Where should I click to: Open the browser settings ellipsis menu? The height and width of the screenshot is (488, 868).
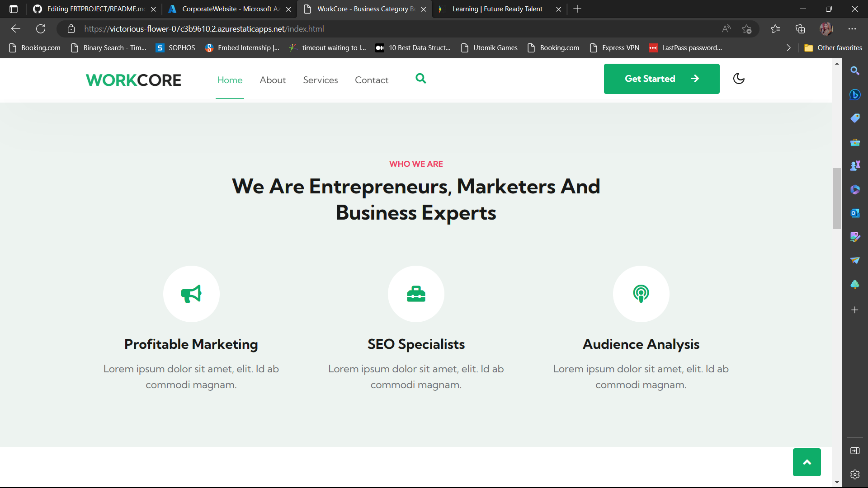(853, 28)
